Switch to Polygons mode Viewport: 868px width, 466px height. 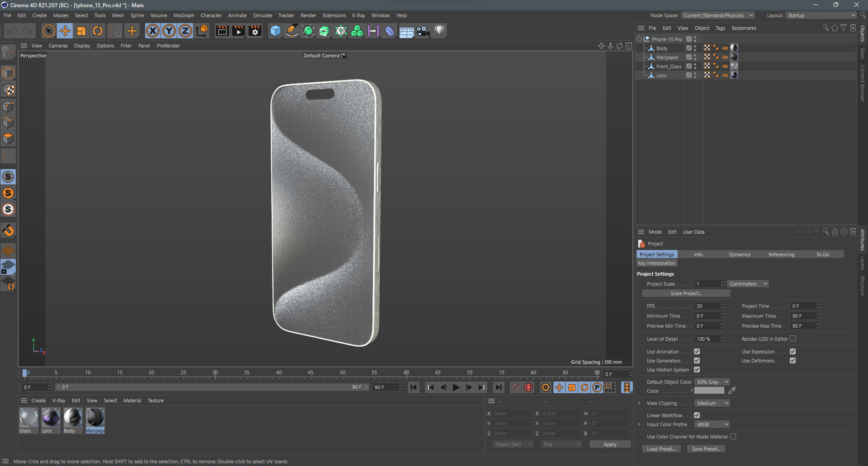coord(8,139)
